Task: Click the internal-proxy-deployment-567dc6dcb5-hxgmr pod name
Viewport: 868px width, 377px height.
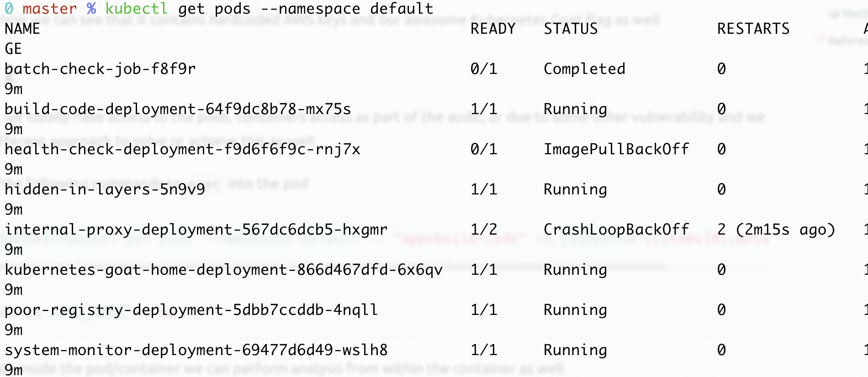Action: pos(196,230)
